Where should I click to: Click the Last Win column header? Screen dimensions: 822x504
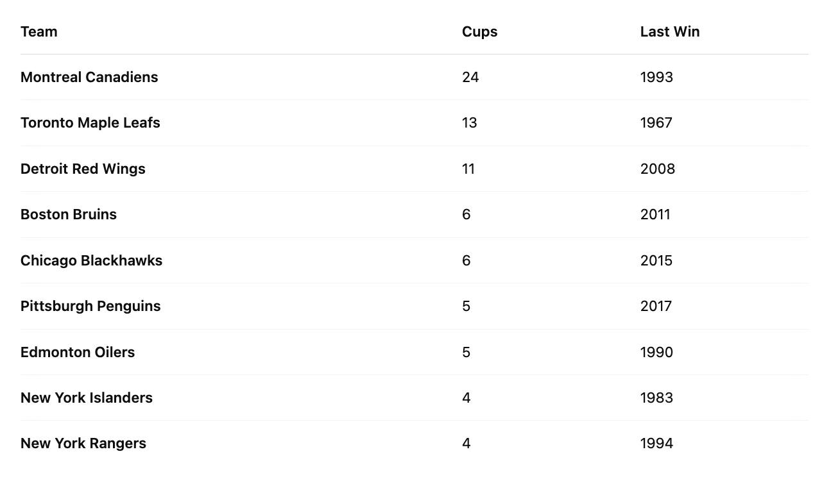click(x=670, y=31)
